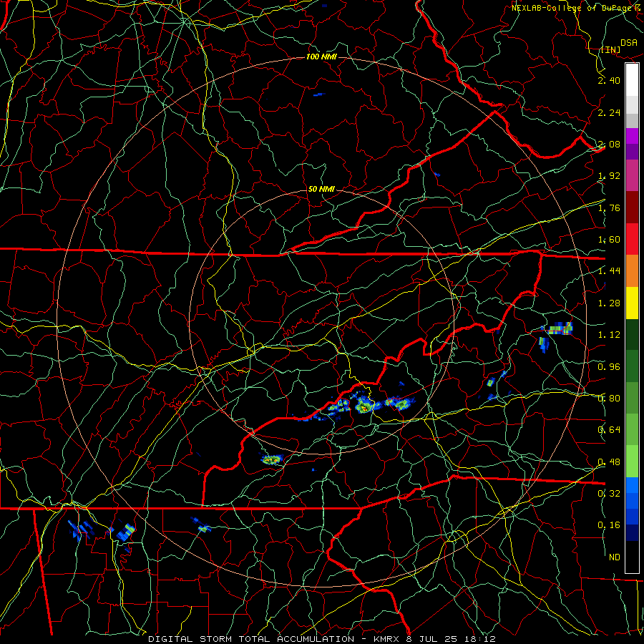Select the 1.76 scale value
644x644 pixels.
[610, 208]
